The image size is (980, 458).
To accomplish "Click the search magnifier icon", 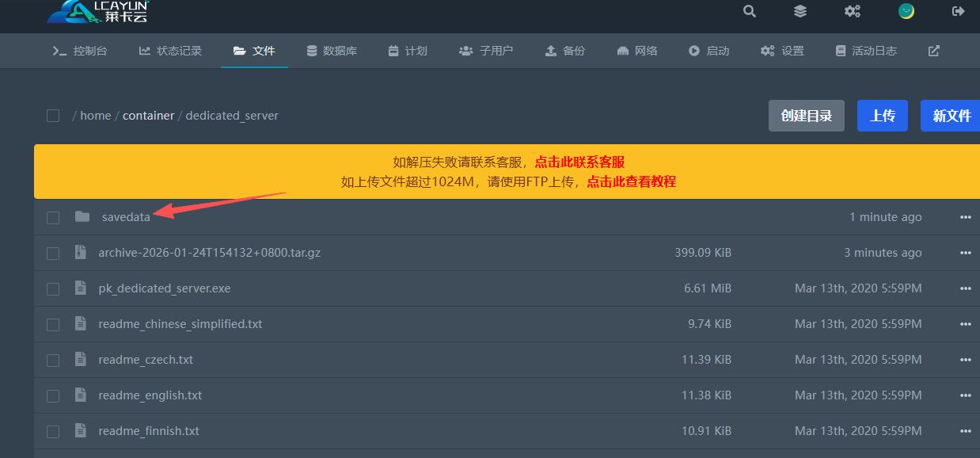I will click(749, 11).
